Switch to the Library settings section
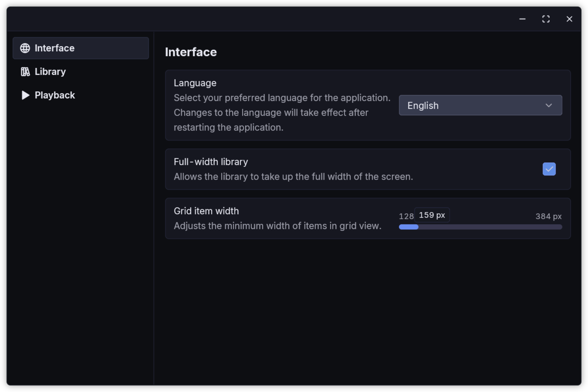This screenshot has height=392, width=588. [x=50, y=72]
